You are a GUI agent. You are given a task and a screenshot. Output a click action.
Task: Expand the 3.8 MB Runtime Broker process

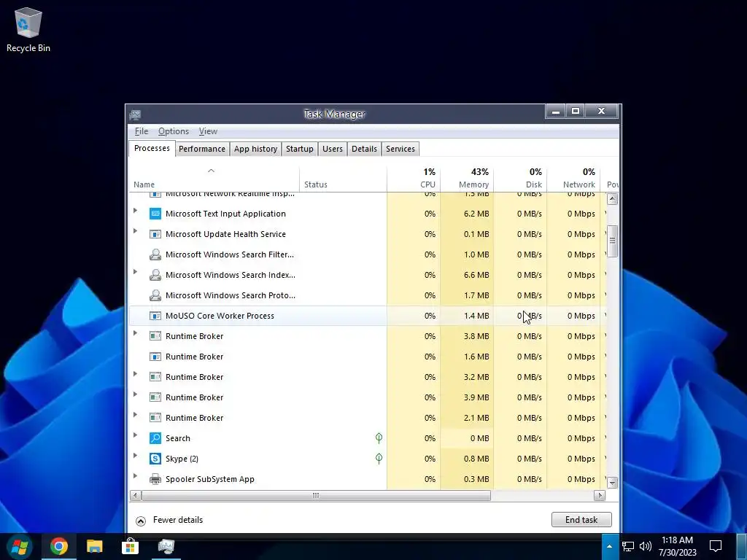(x=135, y=332)
